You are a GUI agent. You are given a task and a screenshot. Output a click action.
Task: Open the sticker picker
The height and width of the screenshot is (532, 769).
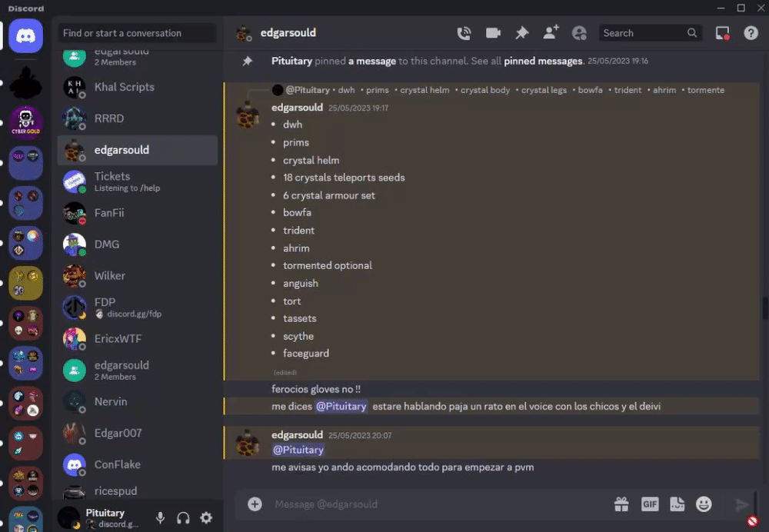click(x=677, y=504)
